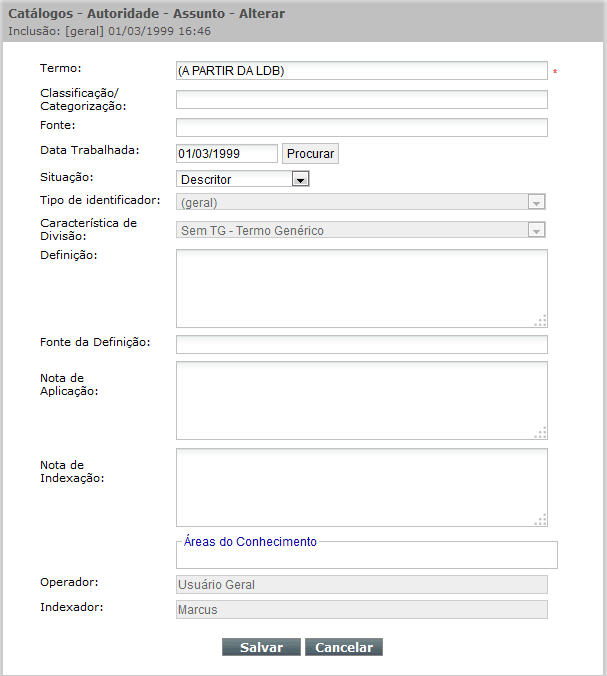Viewport: 607px width, 676px height.
Task: Click the Situação: label
Action: click(x=67, y=177)
